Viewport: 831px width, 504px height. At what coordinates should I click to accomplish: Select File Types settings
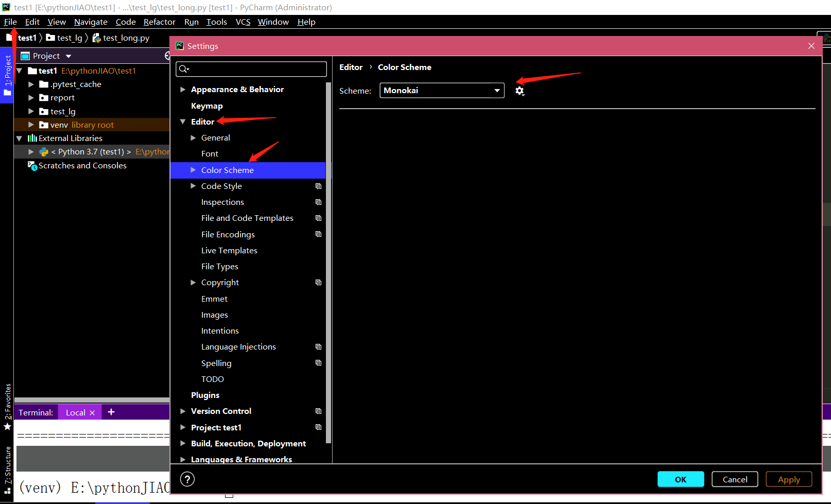(220, 267)
